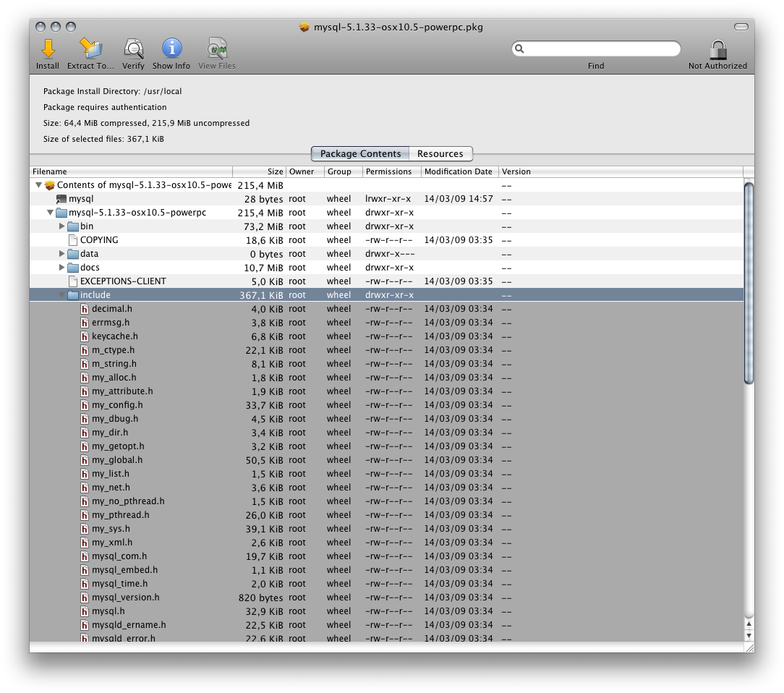Image resolution: width=784 pixels, height=693 pixels.
Task: Click the decimal.h header file icon
Action: point(85,309)
